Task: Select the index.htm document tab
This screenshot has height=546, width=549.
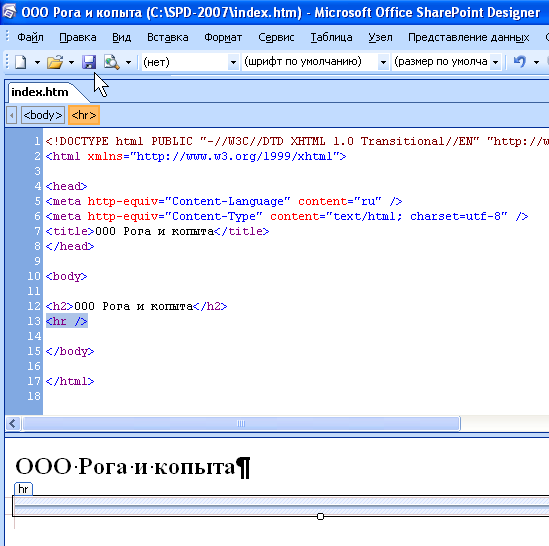Action: [40, 92]
